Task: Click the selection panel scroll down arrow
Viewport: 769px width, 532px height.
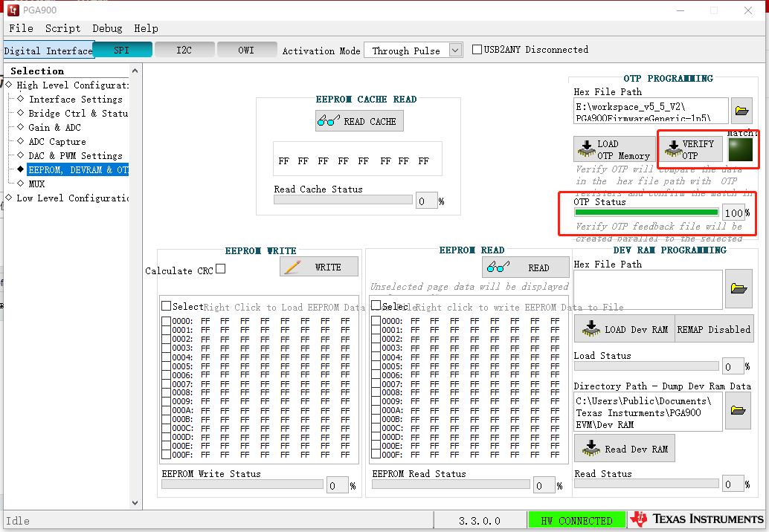Action: [x=135, y=503]
